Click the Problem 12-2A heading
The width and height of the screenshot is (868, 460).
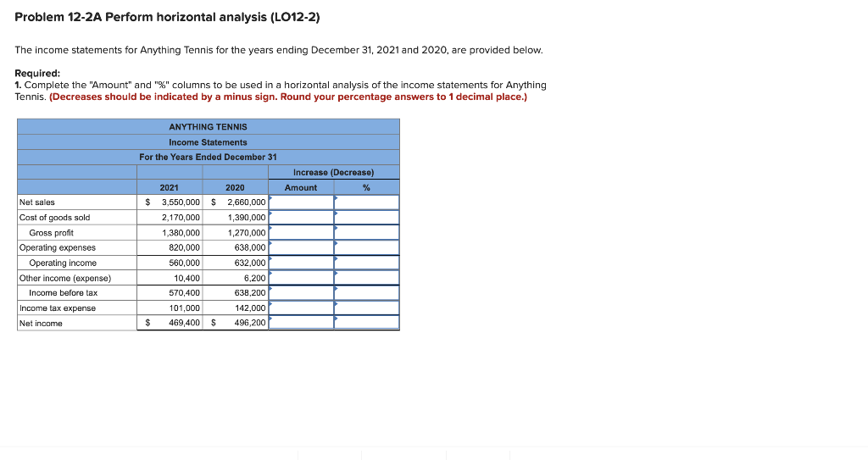pyautogui.click(x=167, y=17)
